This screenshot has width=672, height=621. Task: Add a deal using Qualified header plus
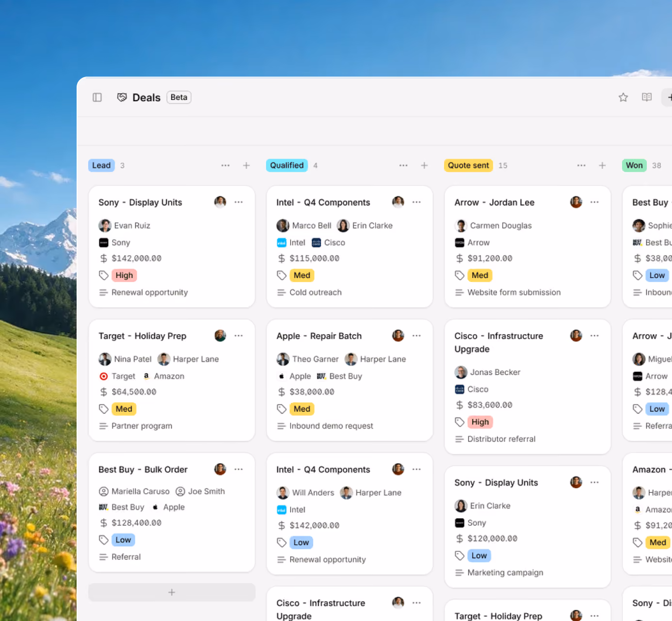pos(424,165)
